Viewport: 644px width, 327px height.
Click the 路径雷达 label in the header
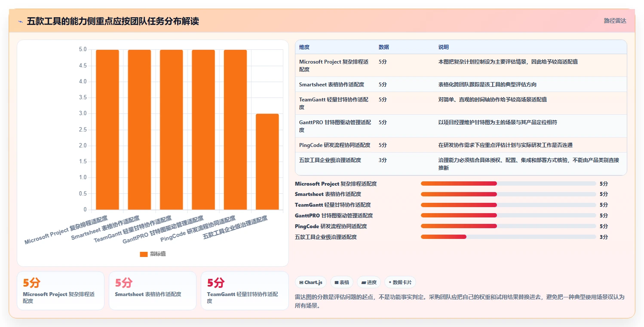click(615, 21)
